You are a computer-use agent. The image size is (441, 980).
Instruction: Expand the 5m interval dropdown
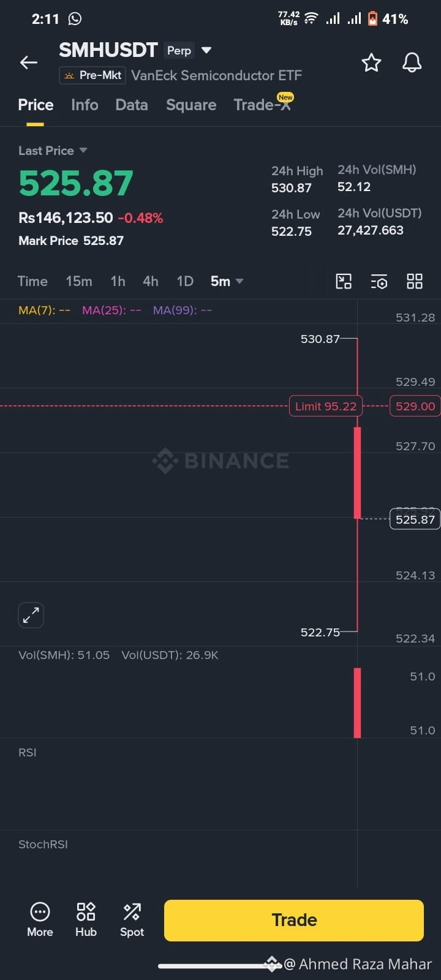click(x=227, y=281)
